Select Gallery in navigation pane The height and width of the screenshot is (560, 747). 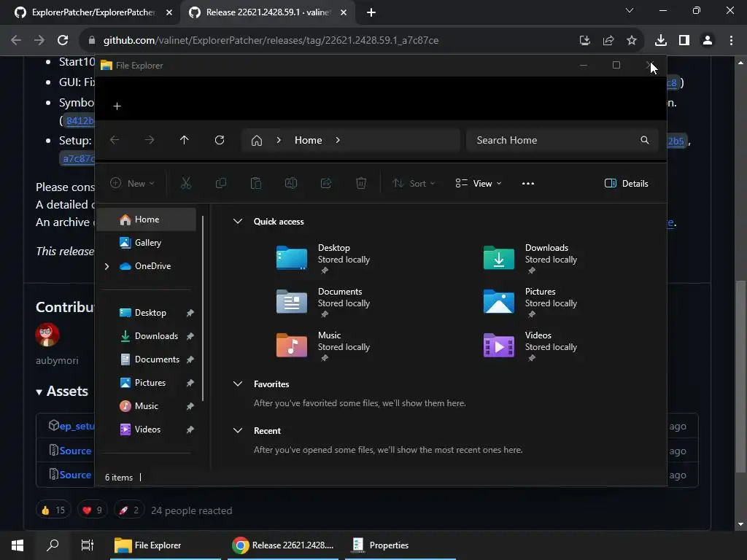pos(146,243)
